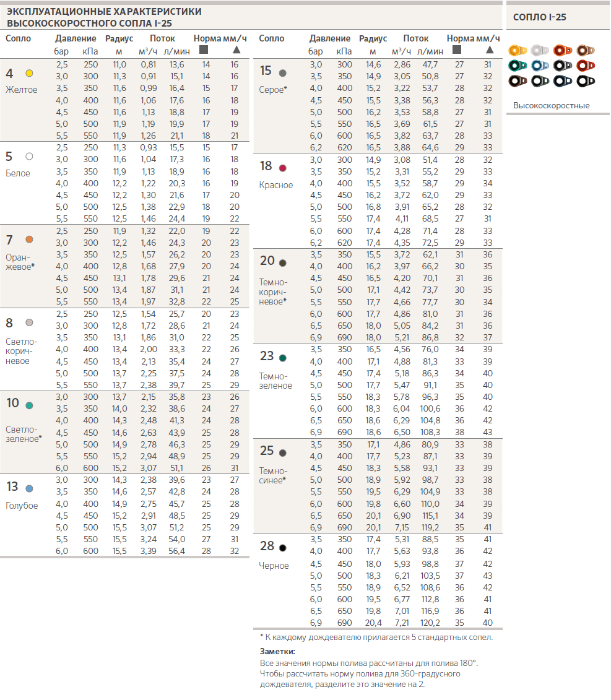
Task: Click the dark brown nozzle image
Action: (518, 81)
